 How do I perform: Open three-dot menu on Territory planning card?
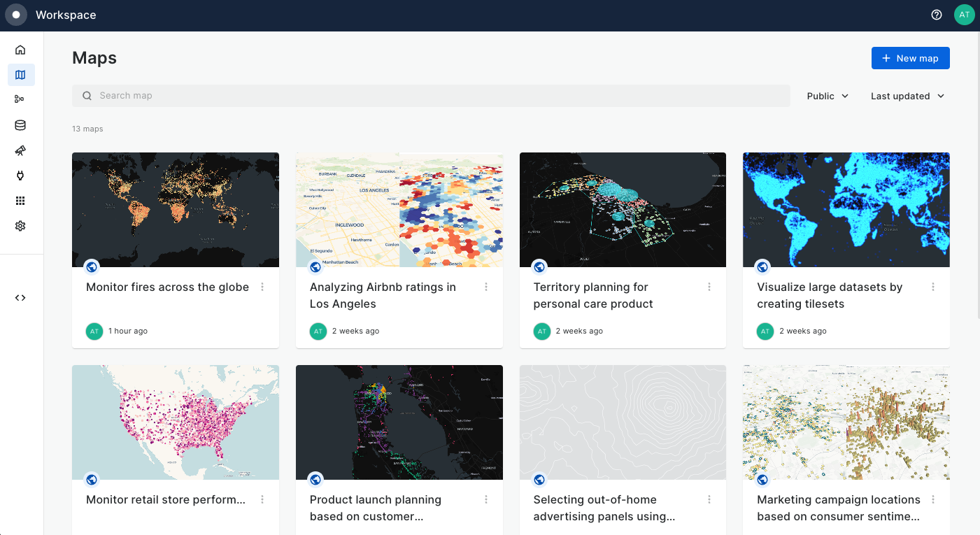[709, 287]
